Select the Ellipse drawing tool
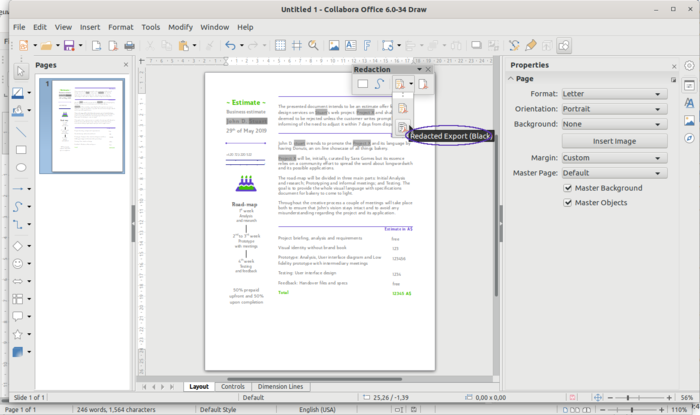Viewport: 700px width, 415px height. point(21,168)
